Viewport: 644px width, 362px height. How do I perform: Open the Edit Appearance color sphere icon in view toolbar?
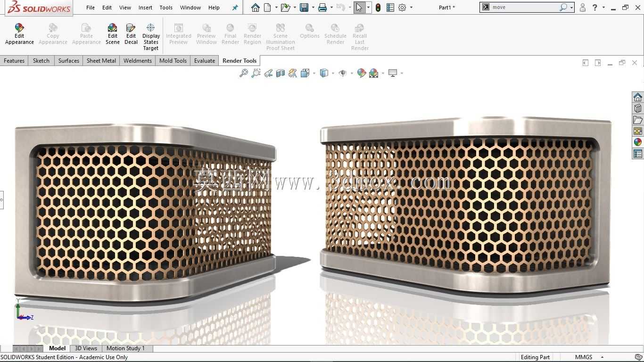pyautogui.click(x=362, y=73)
